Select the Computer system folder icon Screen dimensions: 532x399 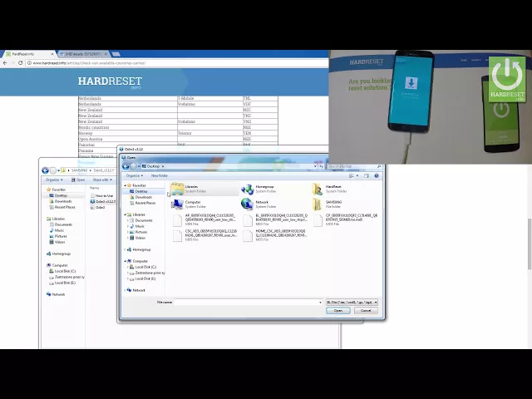click(177, 204)
